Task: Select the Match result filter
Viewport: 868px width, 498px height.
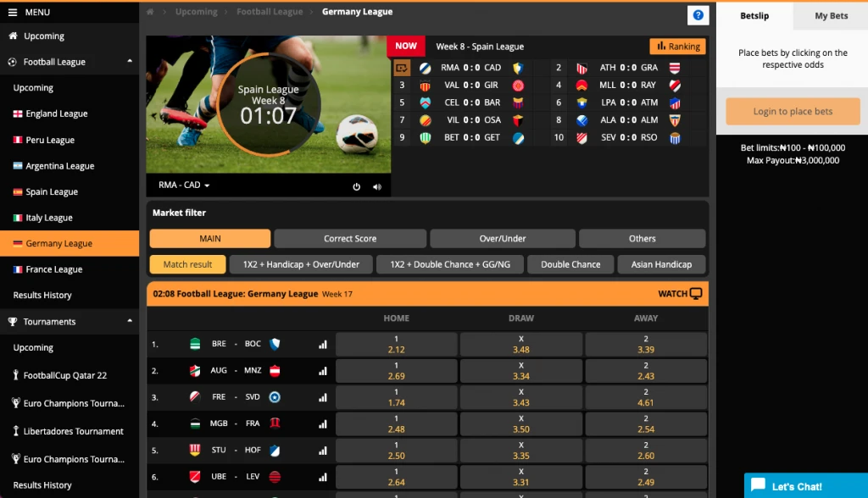Action: (187, 264)
